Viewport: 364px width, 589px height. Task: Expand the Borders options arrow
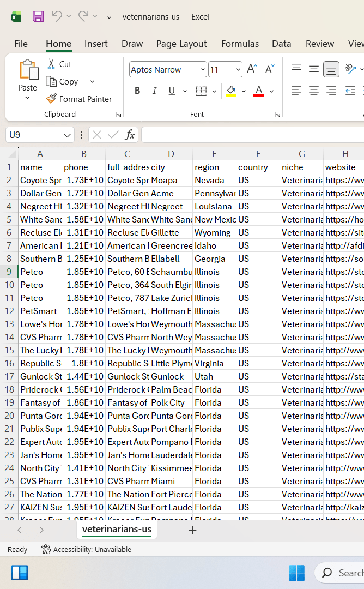point(214,91)
